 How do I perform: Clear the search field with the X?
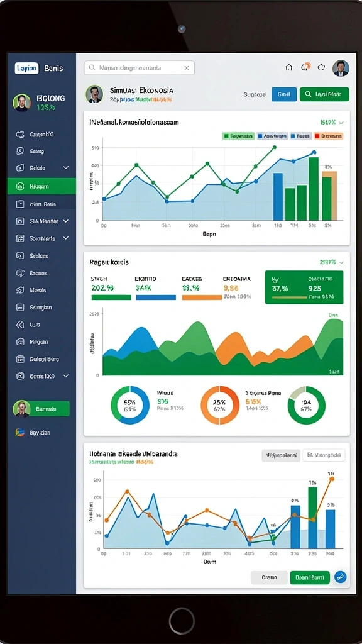point(187,68)
